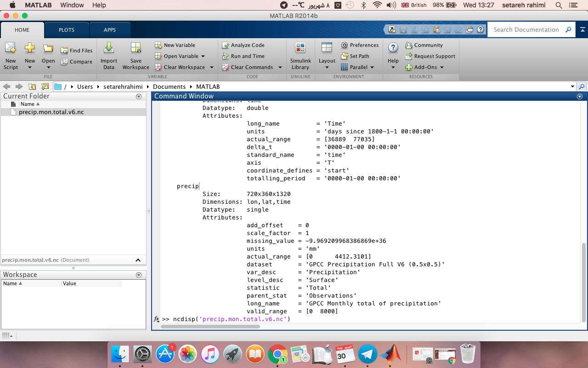
Task: Open the Add-Ons dropdown
Action: click(x=442, y=67)
